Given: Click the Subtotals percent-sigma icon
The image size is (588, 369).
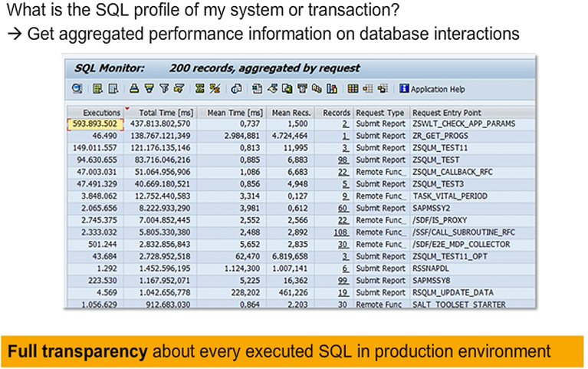Looking at the screenshot, I should point(215,89).
